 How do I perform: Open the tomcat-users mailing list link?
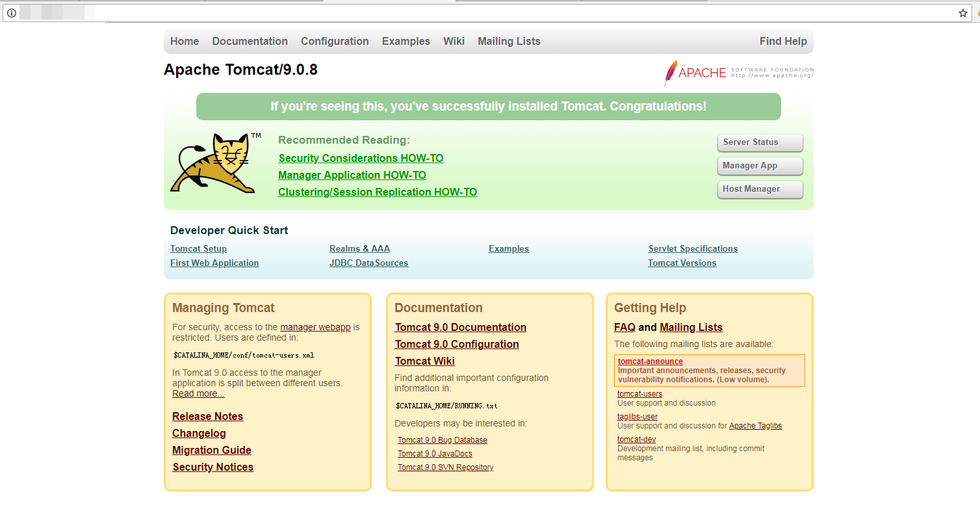[x=639, y=394]
